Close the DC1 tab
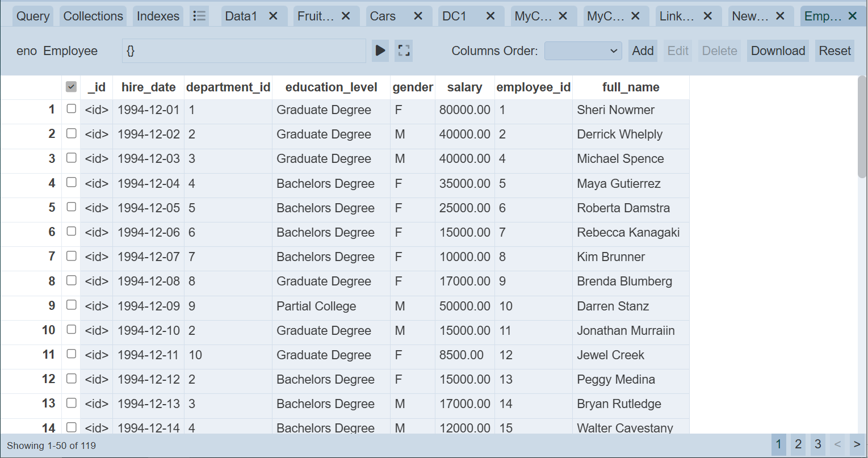This screenshot has height=458, width=868. pos(490,16)
